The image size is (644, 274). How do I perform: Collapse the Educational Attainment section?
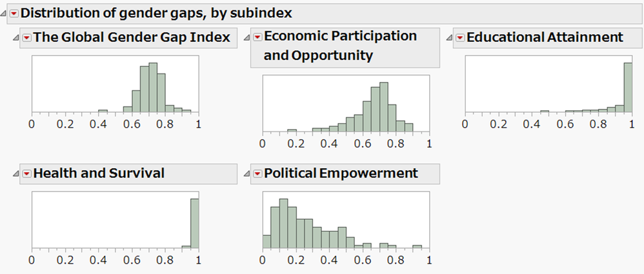tap(450, 38)
